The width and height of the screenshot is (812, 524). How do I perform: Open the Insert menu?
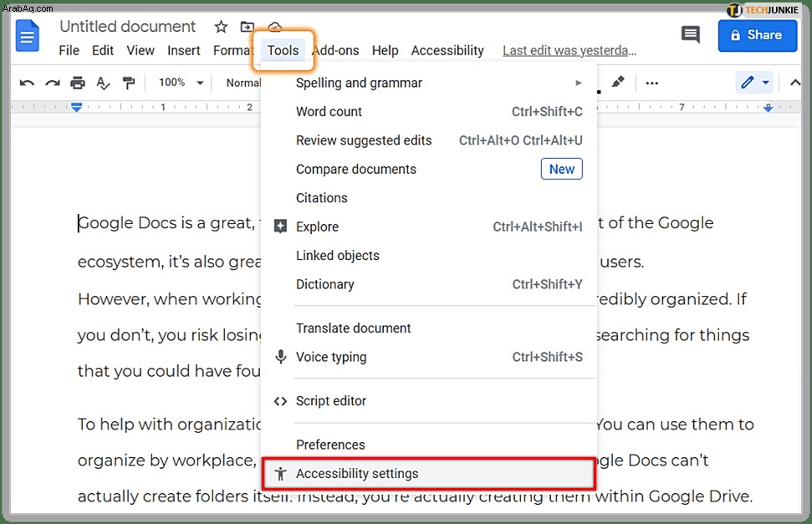tap(183, 51)
